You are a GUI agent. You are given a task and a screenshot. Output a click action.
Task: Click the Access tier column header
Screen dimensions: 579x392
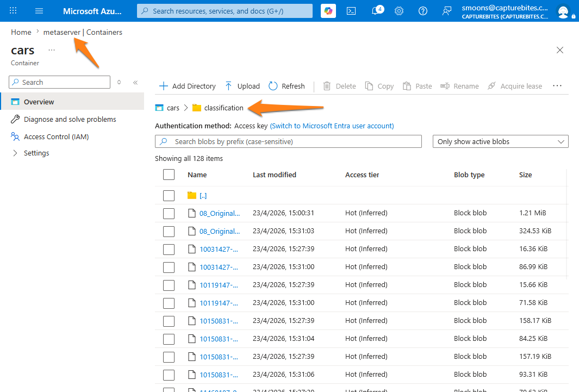click(x=362, y=175)
